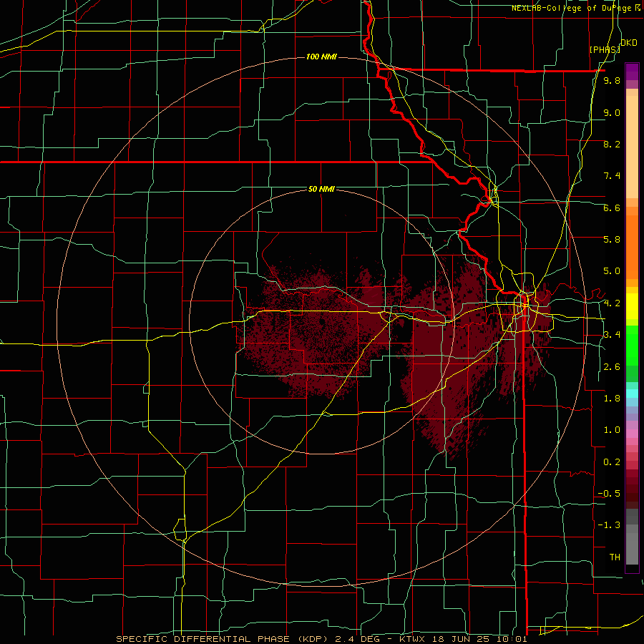Pick the cyan segment of color scale
The image size is (644, 644).
(x=632, y=394)
